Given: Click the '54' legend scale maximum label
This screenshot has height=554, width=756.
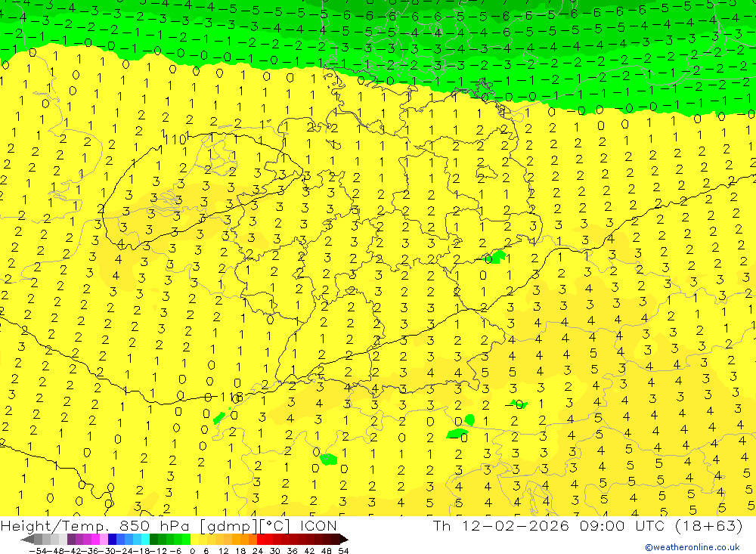Looking at the screenshot, I should (343, 551).
